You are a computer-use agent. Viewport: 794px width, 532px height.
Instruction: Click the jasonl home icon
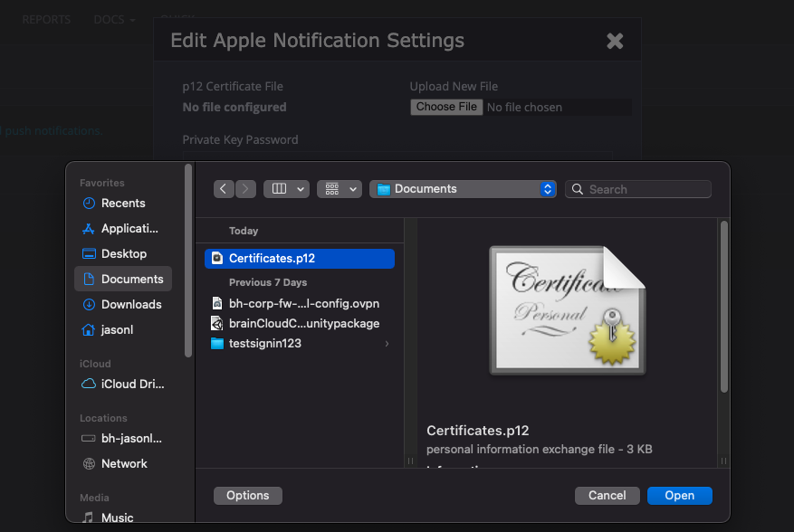[x=89, y=329]
